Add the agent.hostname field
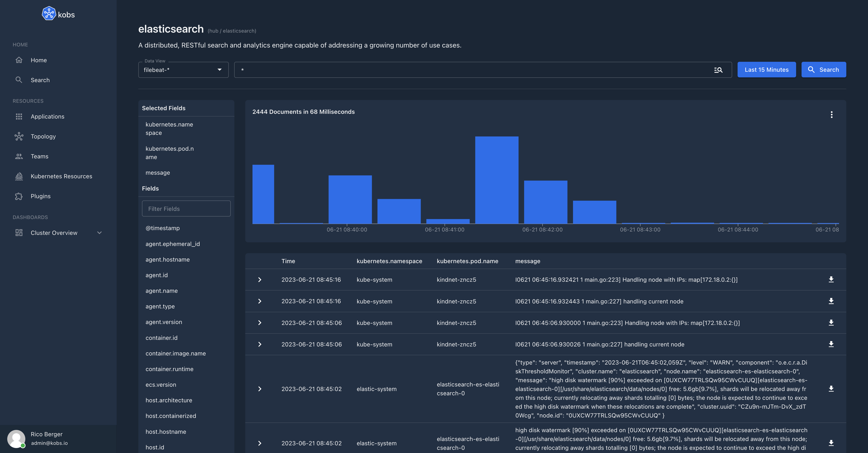Viewport: 868px width, 453px height. pos(167,259)
